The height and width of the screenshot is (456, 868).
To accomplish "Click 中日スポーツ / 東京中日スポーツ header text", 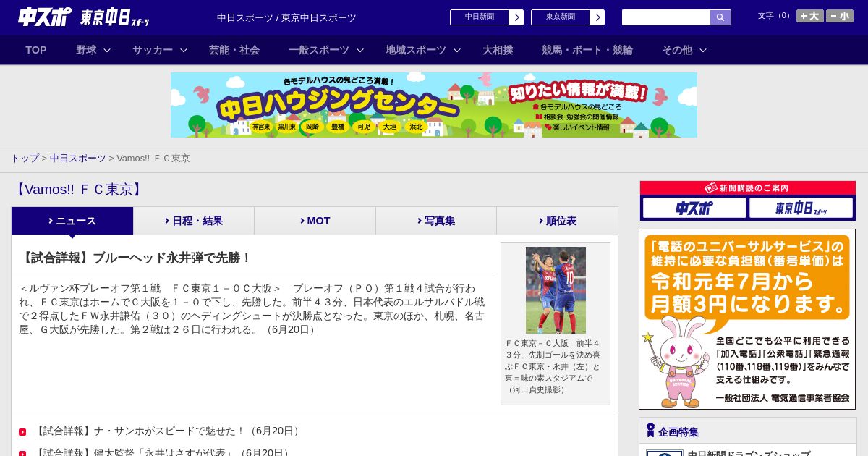I will pyautogui.click(x=286, y=17).
